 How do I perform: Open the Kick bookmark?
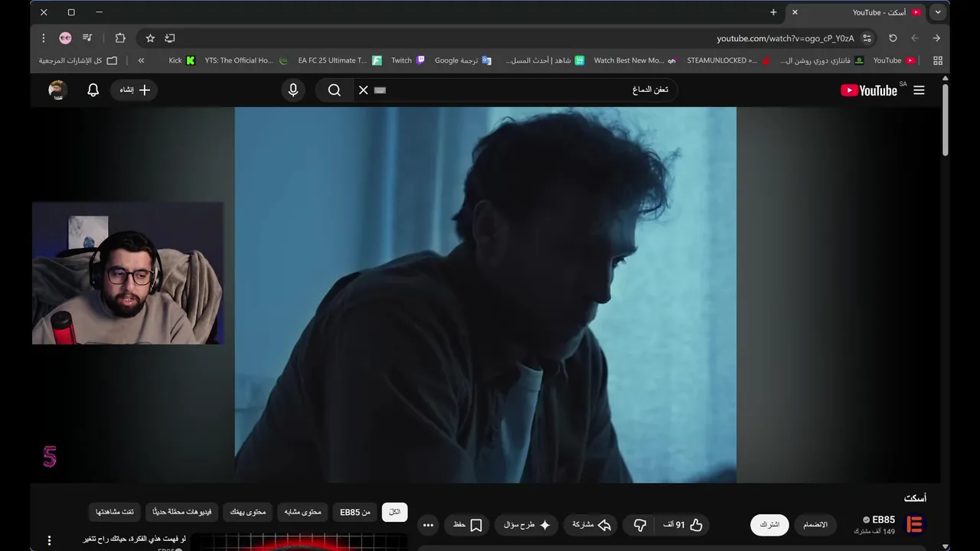coord(182,60)
